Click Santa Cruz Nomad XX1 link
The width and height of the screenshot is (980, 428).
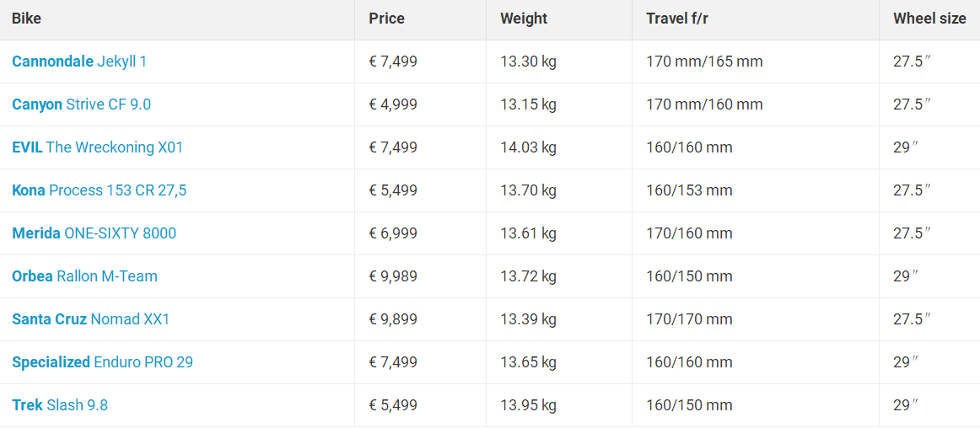pyautogui.click(x=90, y=319)
